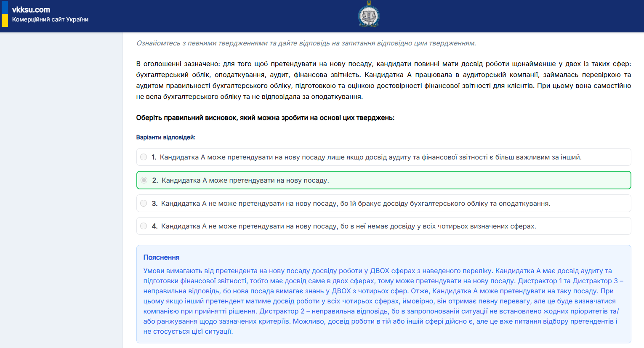Image resolution: width=644 pixels, height=348 pixels.
Task: Mark radio button for answer option 4
Action: (x=144, y=226)
